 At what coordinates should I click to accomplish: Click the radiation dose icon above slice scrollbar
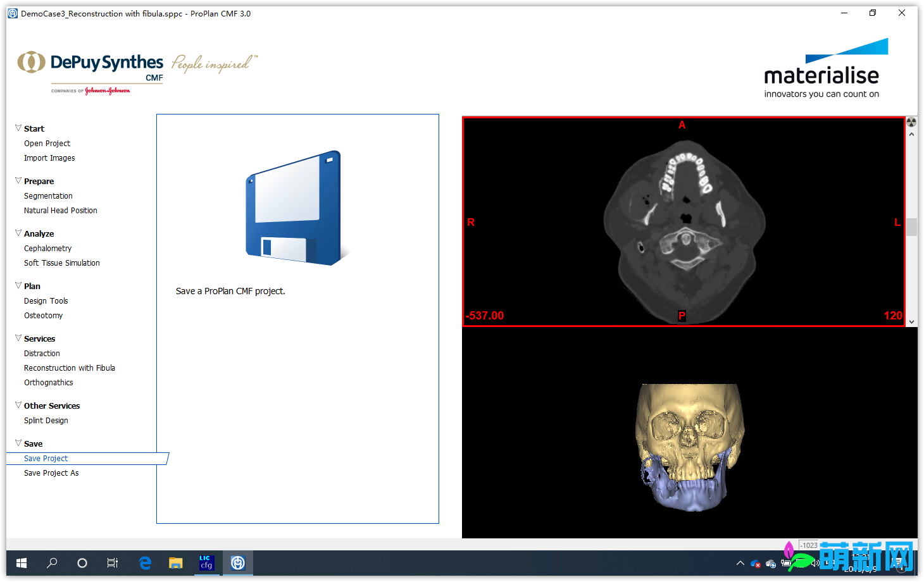click(x=911, y=121)
